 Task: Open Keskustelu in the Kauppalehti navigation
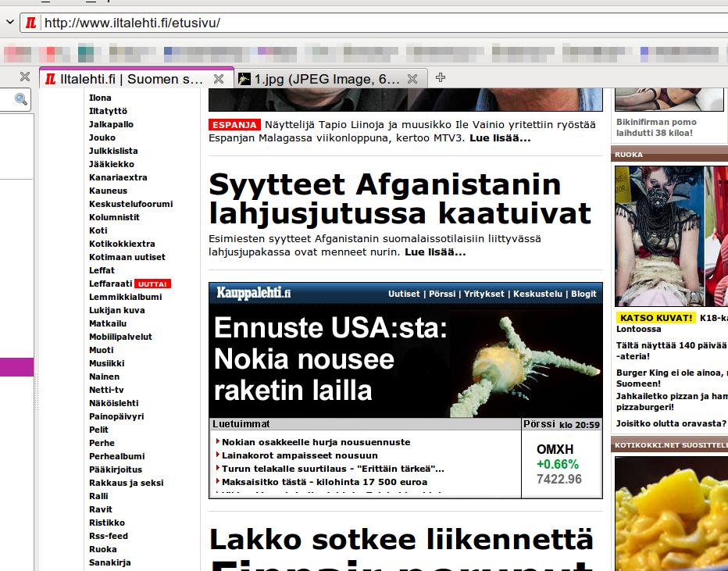point(537,294)
